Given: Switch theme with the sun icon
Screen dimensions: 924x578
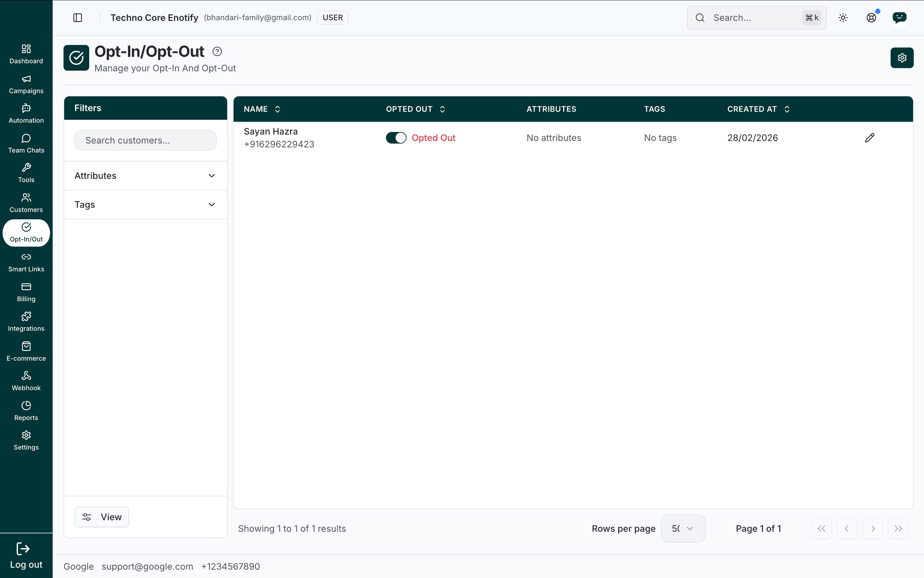Looking at the screenshot, I should (x=843, y=18).
